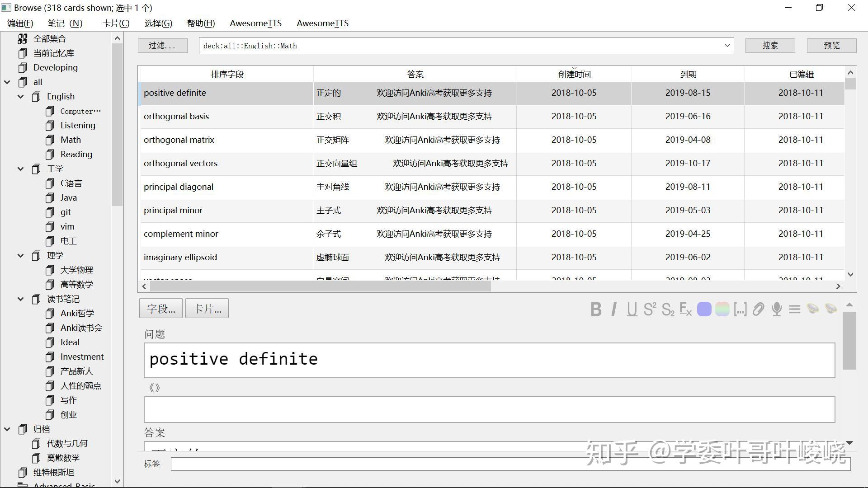Click the 问题 field containing positive definite
Viewport: 868px width, 488px height.
(489, 360)
